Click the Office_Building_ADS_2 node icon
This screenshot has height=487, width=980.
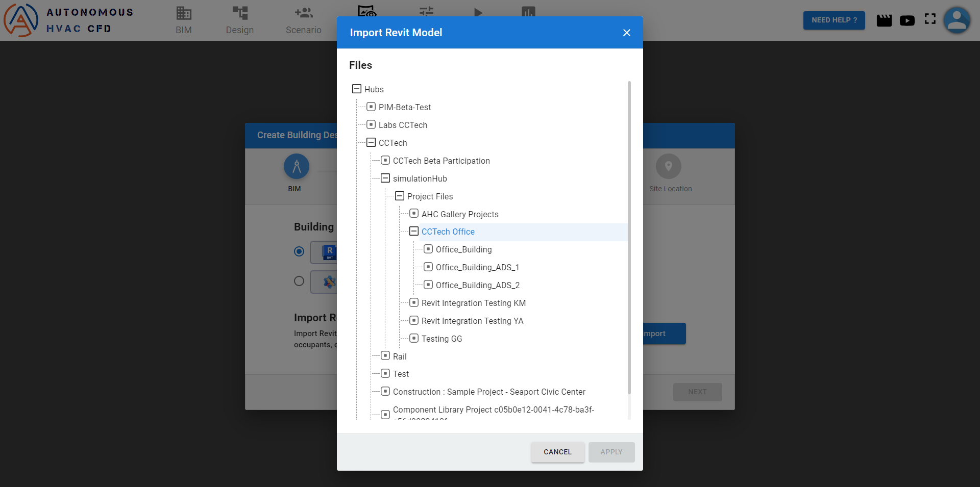point(428,285)
